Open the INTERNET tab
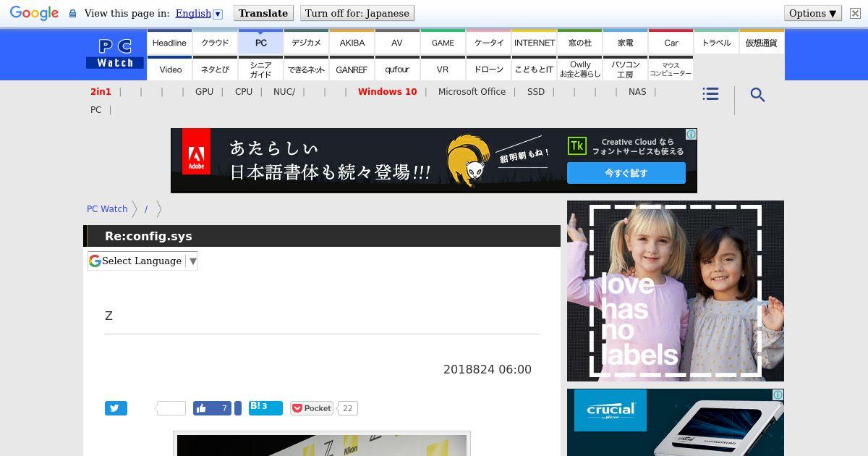The image size is (868, 456). 535,42
